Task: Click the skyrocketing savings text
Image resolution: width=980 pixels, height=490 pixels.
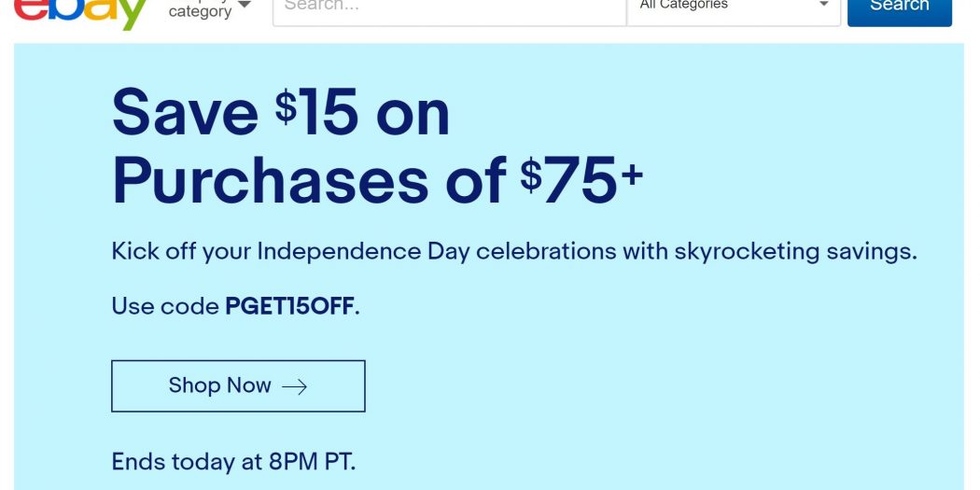Action: [792, 251]
